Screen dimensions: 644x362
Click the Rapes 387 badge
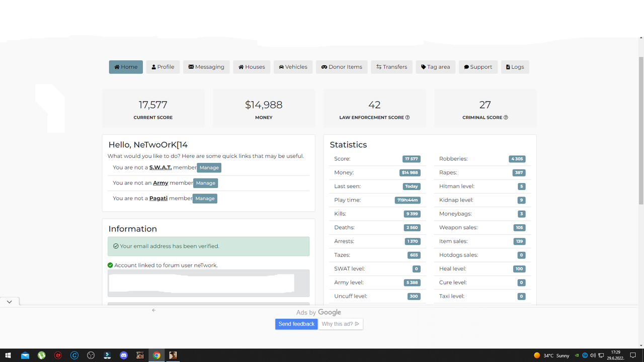coord(519,172)
